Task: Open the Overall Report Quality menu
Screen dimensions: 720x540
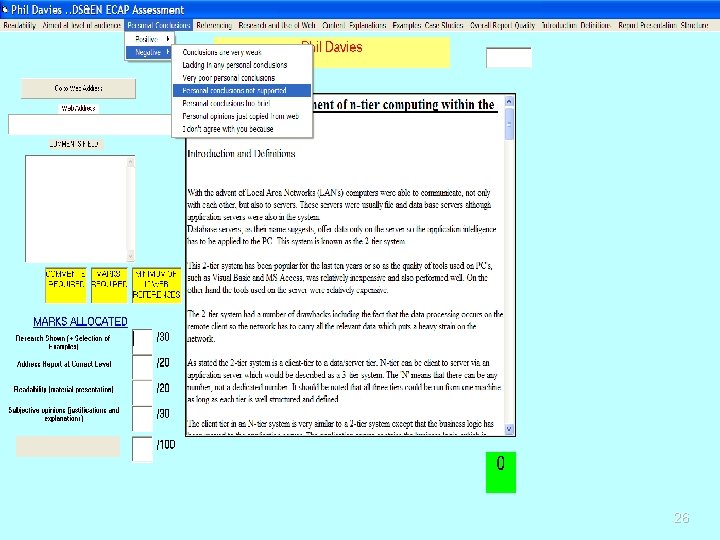Action: coord(502,25)
